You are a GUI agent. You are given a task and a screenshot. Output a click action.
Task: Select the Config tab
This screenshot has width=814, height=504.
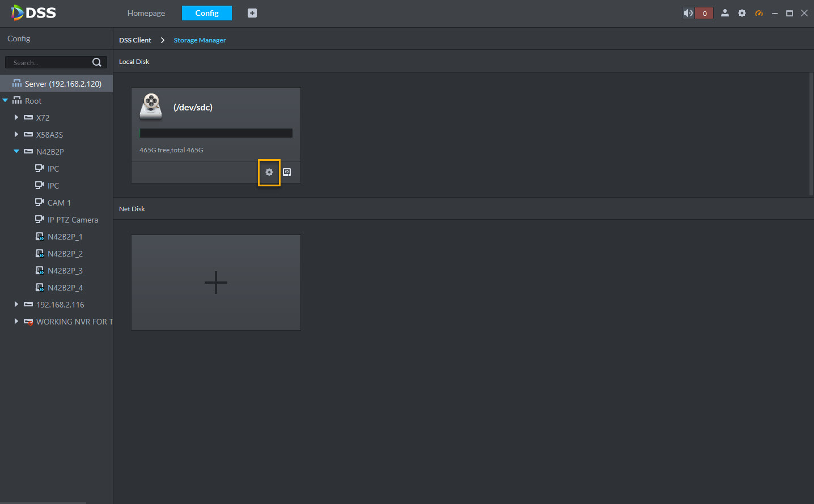207,13
